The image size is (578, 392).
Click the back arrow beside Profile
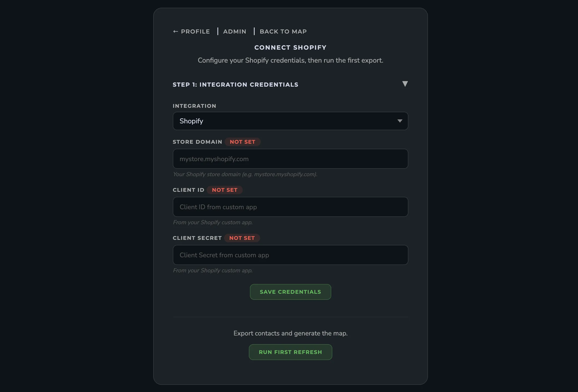[176, 31]
